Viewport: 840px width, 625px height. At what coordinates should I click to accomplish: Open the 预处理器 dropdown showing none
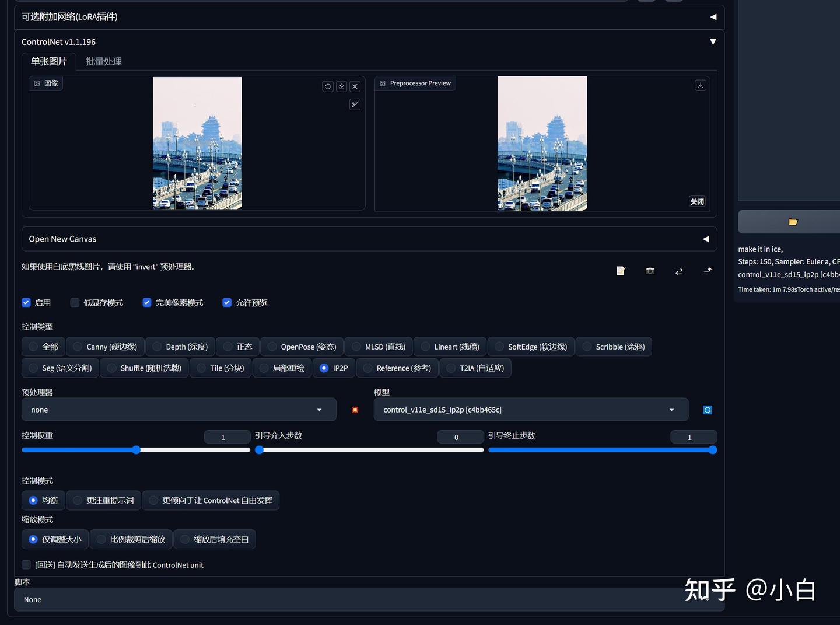click(178, 410)
